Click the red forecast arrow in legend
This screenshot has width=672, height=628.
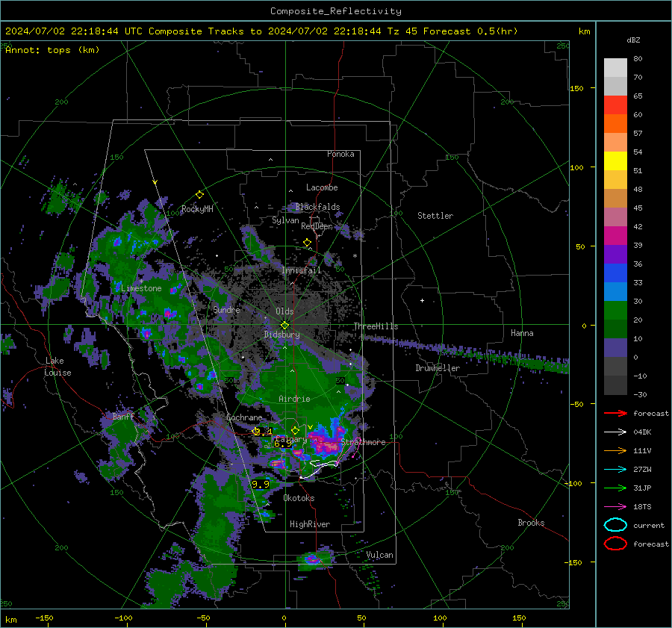[x=615, y=413]
